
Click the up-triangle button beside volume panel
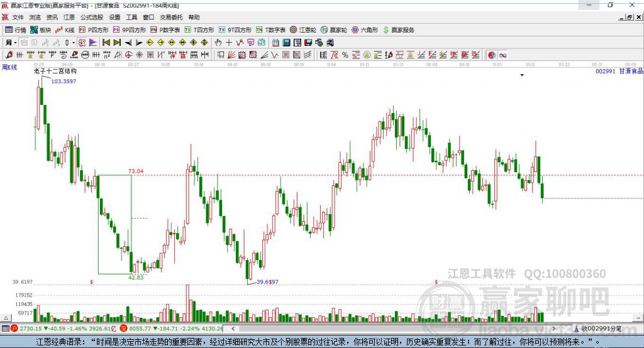tap(6, 318)
